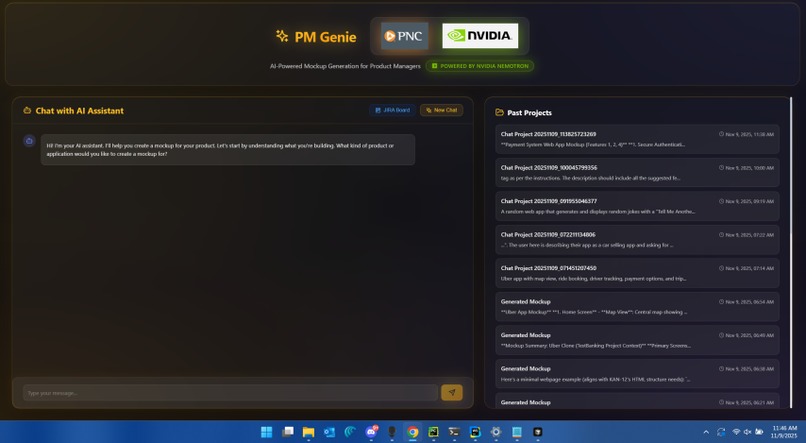Open the Generated Mockup from 06:38 AM
This screenshot has width=806, height=443.
[637, 373]
